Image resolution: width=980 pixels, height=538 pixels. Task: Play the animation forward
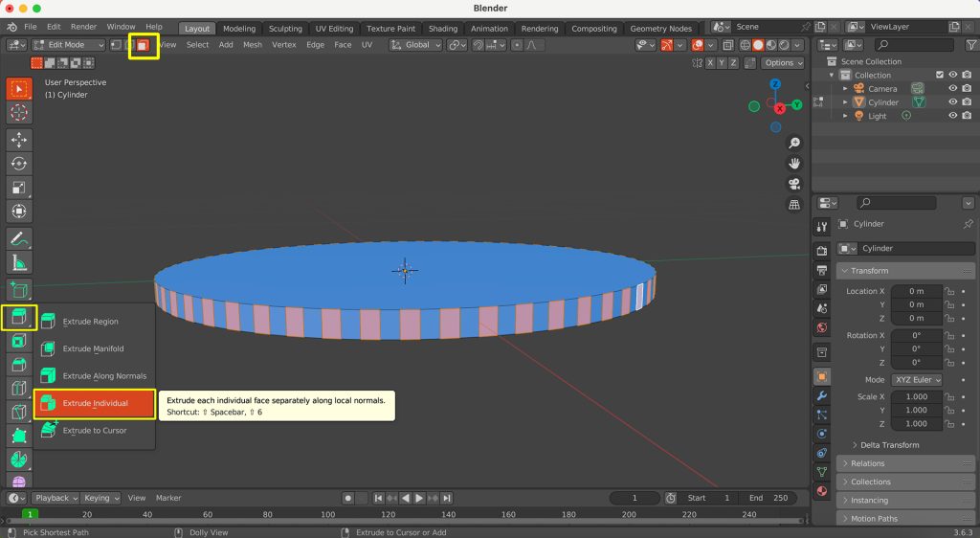(x=419, y=498)
